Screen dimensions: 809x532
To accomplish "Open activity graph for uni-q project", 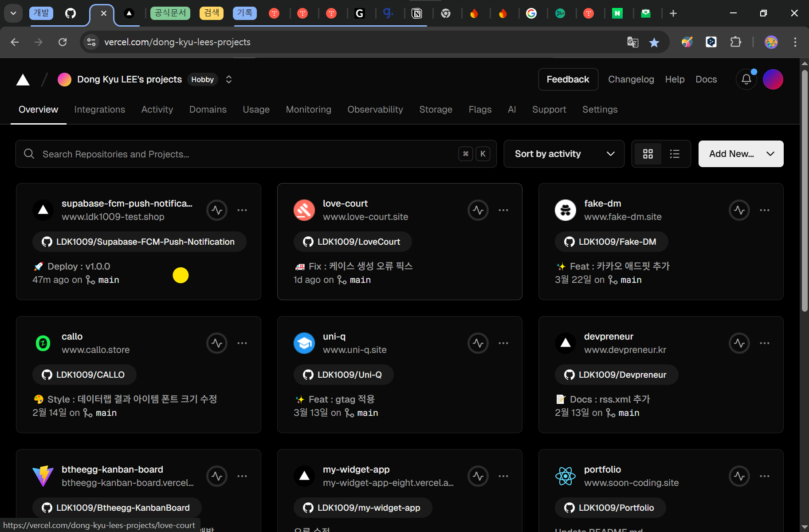I will tap(478, 343).
